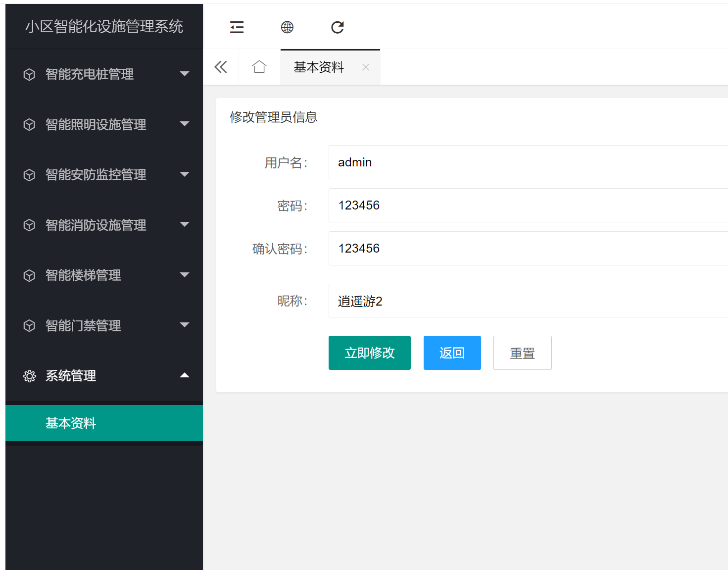
Task: Collapse the 系统管理 menu
Action: [185, 375]
